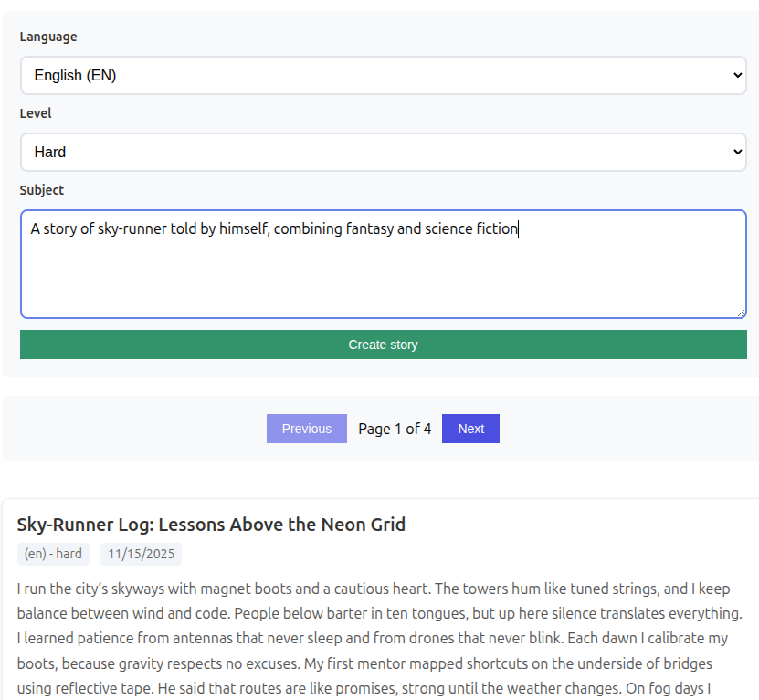The width and height of the screenshot is (759, 700).
Task: Click the story body paragraph text
Action: pyautogui.click(x=379, y=638)
